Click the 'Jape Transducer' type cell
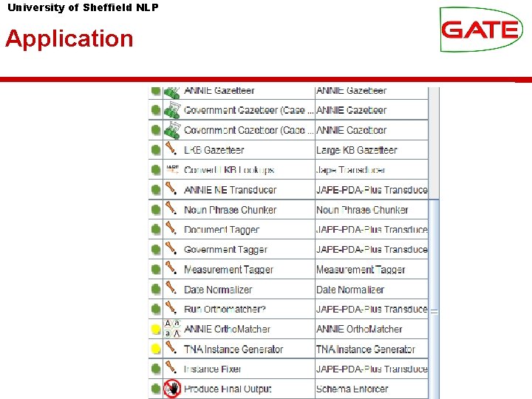532x399 pixels. [372, 170]
